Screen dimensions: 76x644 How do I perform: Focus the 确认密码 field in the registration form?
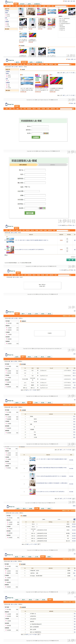(x=35, y=183)
